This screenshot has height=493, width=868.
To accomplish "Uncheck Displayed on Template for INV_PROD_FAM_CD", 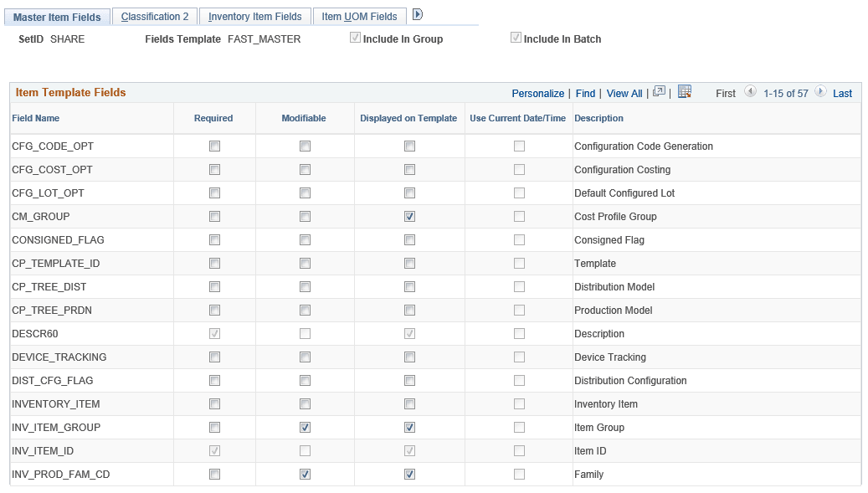I will pos(409,474).
